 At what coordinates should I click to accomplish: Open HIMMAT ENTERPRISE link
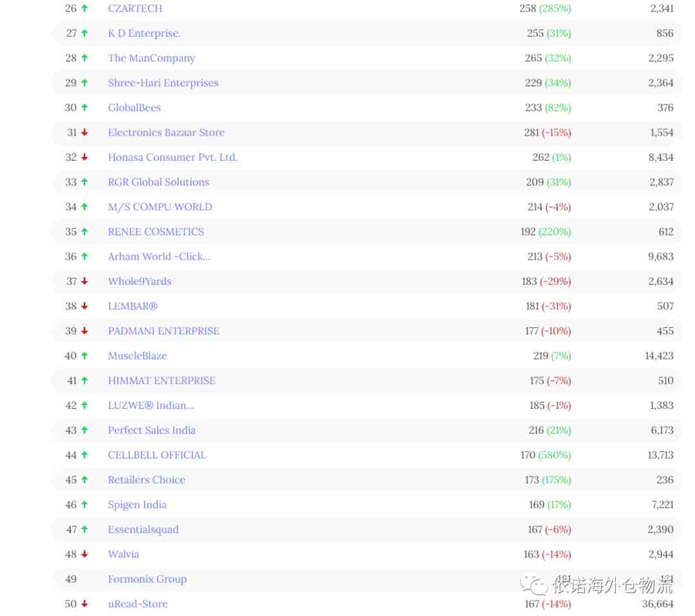(162, 381)
